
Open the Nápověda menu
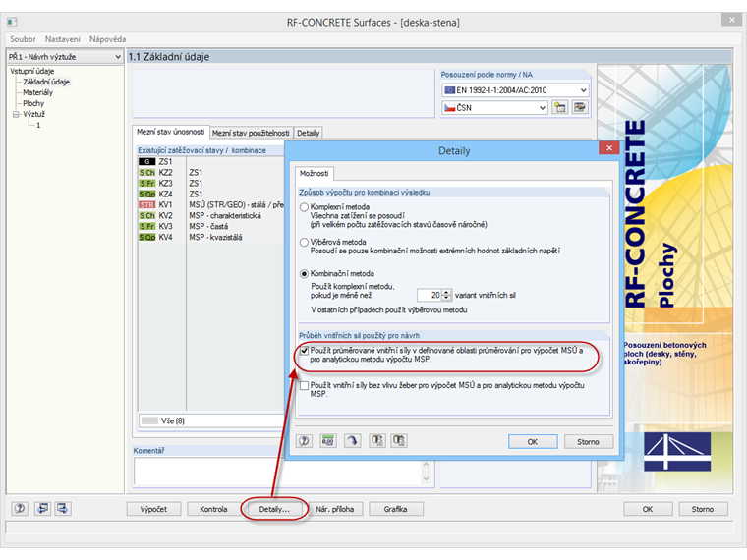[108, 39]
